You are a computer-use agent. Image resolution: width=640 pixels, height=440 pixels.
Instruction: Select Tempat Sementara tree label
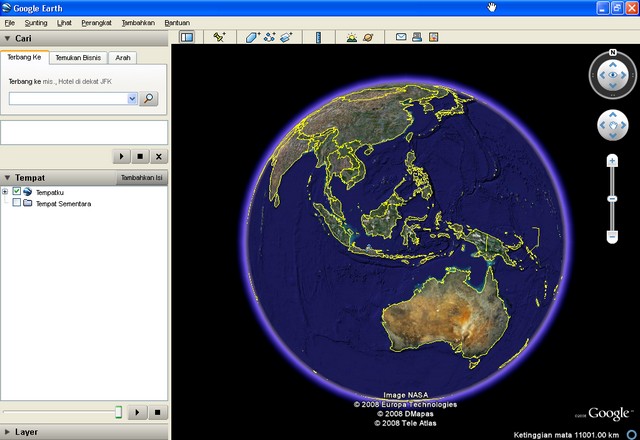[63, 204]
